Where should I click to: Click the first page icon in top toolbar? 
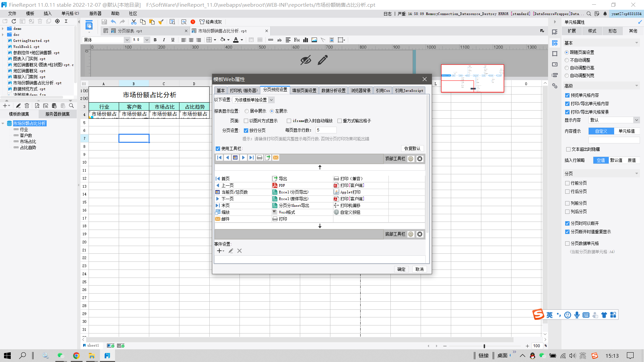coord(219,158)
